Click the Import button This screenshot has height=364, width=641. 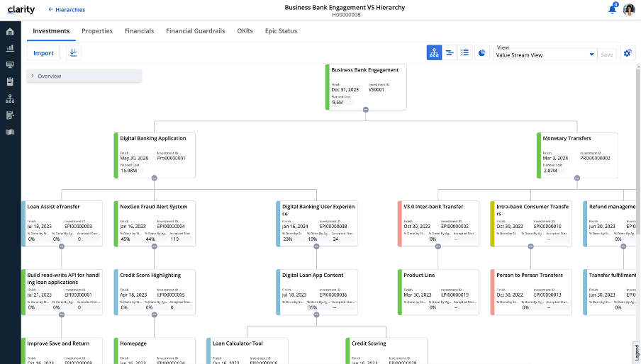pyautogui.click(x=43, y=53)
